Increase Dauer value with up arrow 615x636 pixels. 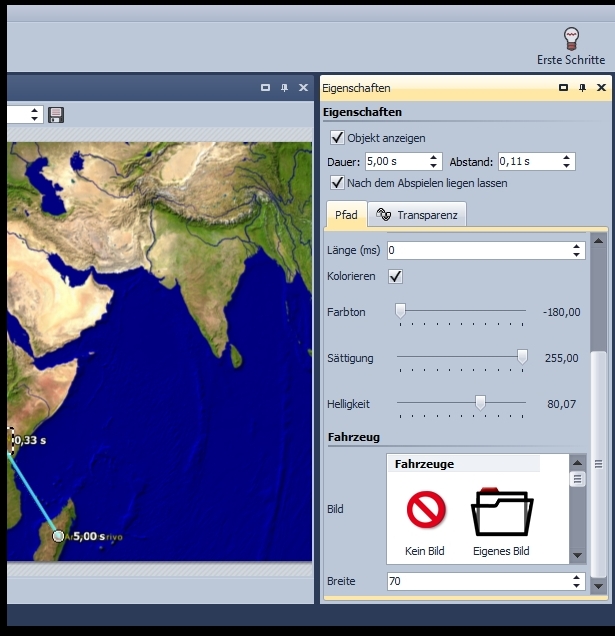434,157
